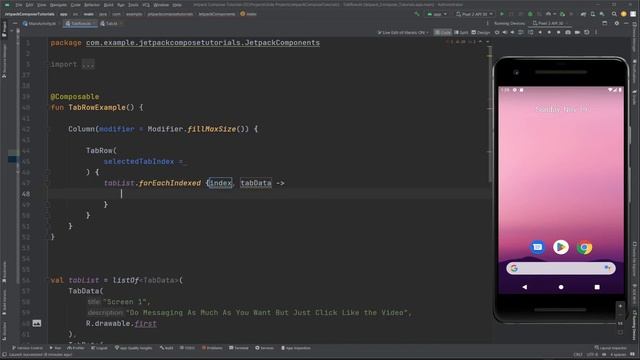Open the Window menu

[161, 5]
